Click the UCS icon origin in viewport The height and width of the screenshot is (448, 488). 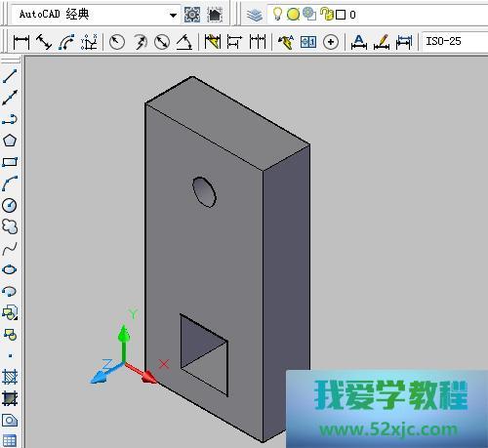tap(124, 363)
